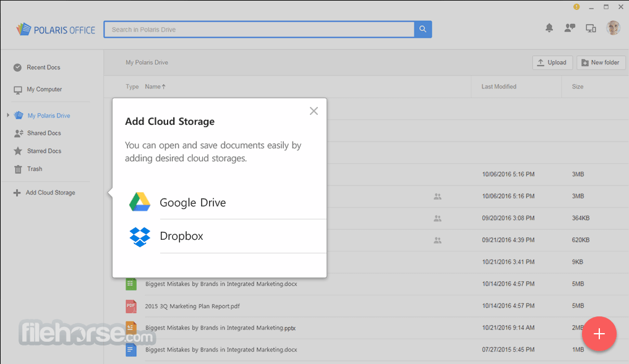Click the 620KB size cell
Image resolution: width=629 pixels, height=364 pixels.
(x=581, y=240)
